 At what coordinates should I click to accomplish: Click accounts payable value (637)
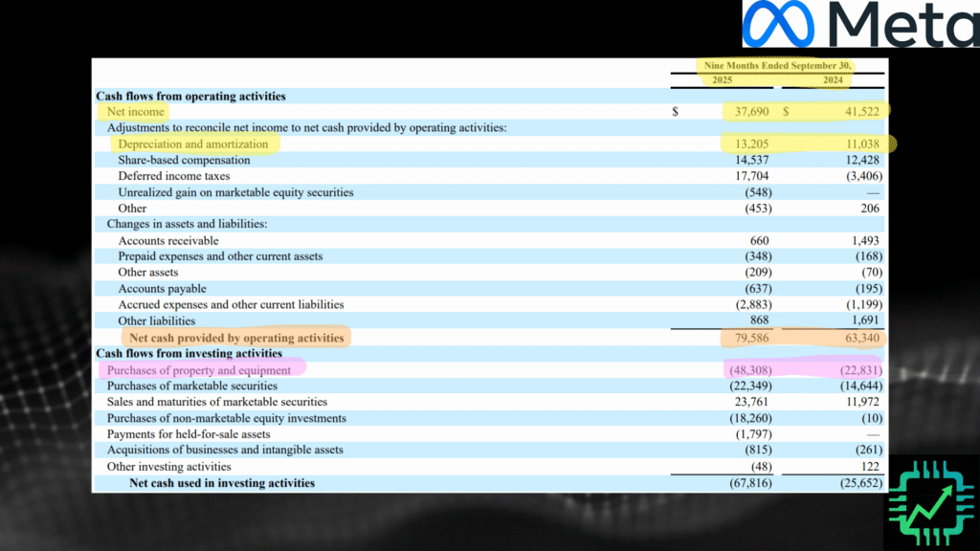758,289
